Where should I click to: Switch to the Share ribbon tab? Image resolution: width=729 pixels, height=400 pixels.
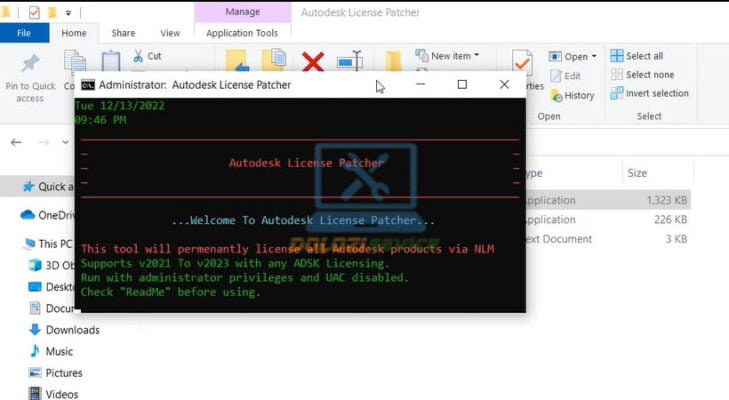coord(123,33)
